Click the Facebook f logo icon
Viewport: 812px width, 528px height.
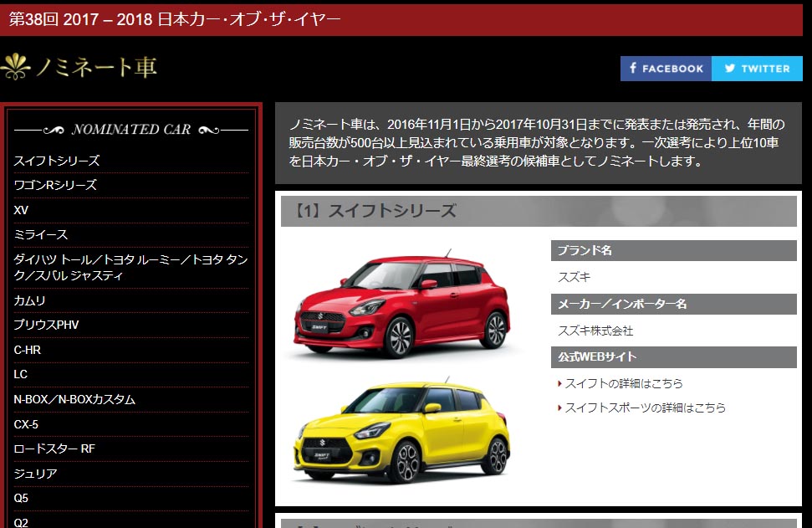(x=633, y=68)
